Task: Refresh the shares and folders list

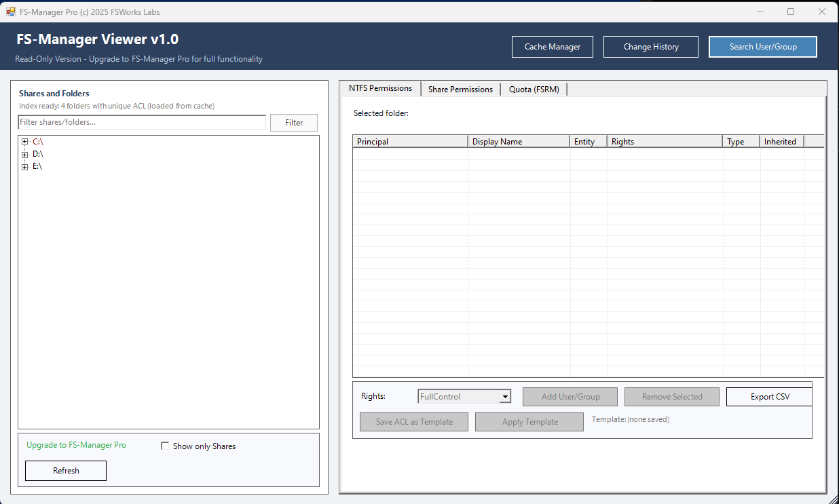Action: 65,470
